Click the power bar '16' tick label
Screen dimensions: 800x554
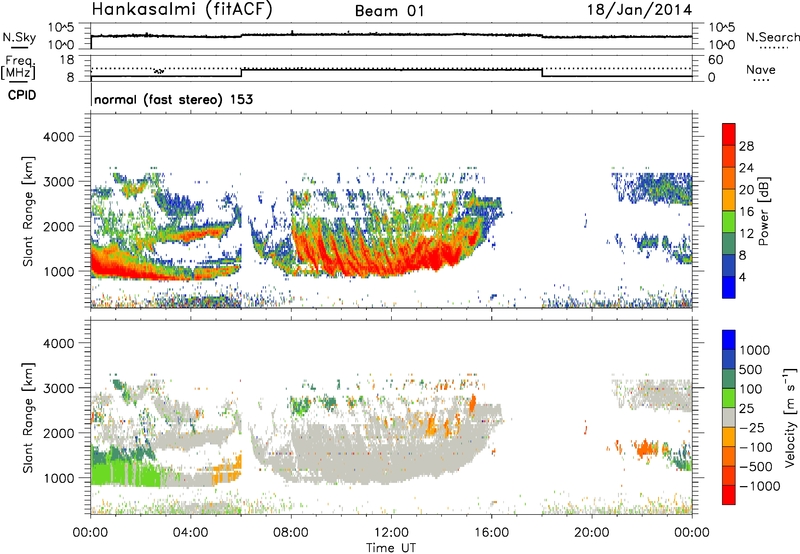click(746, 212)
